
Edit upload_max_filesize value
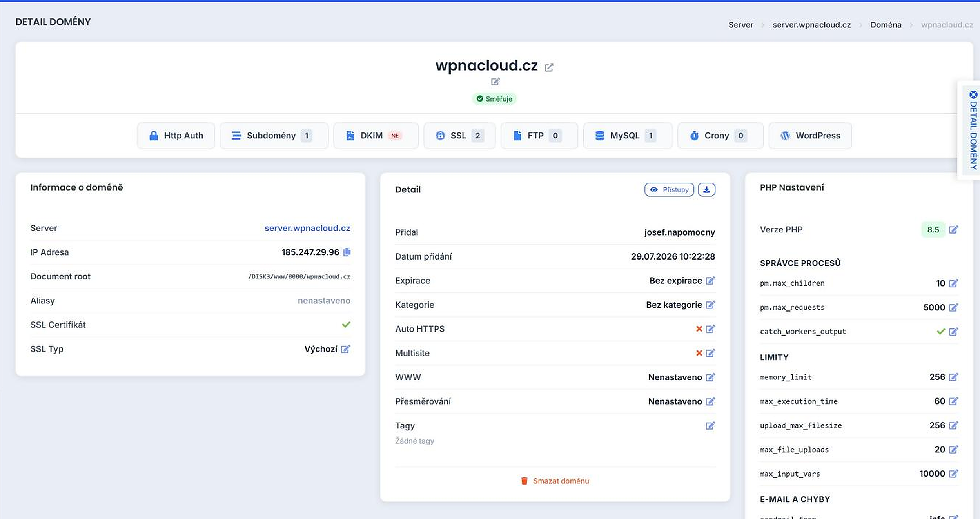tap(953, 425)
